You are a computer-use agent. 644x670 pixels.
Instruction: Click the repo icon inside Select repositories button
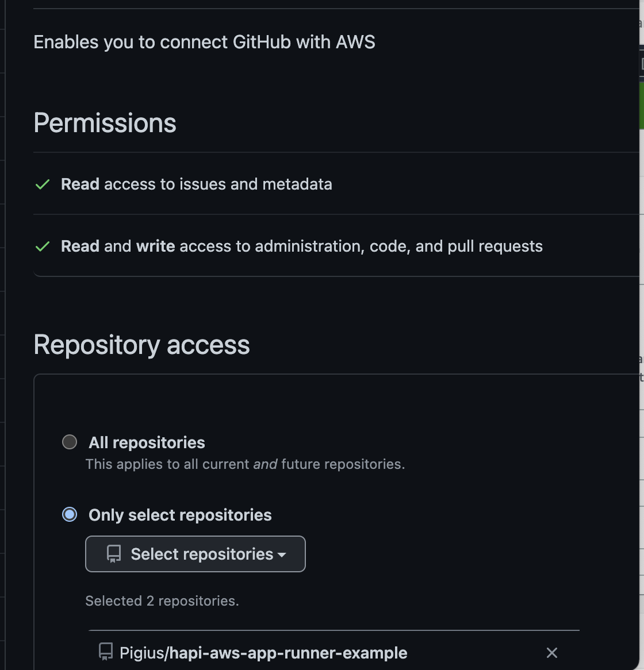tap(114, 554)
